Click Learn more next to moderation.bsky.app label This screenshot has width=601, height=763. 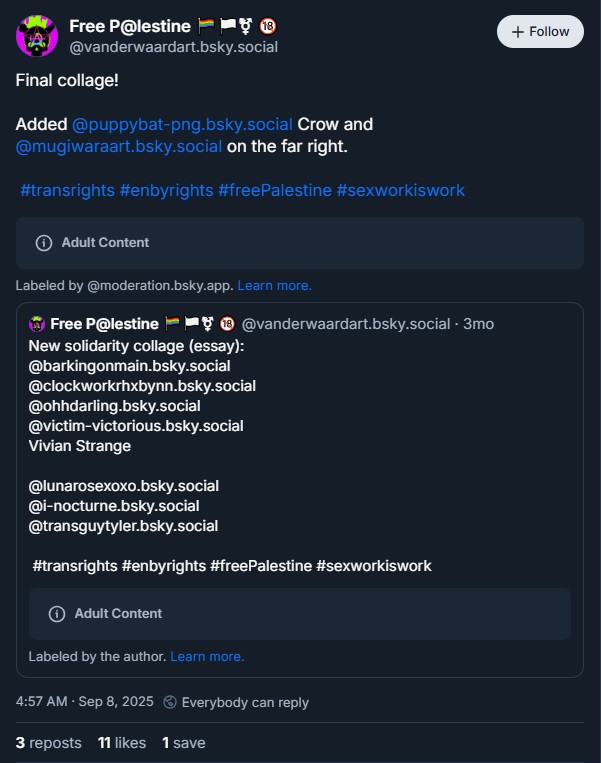click(275, 286)
